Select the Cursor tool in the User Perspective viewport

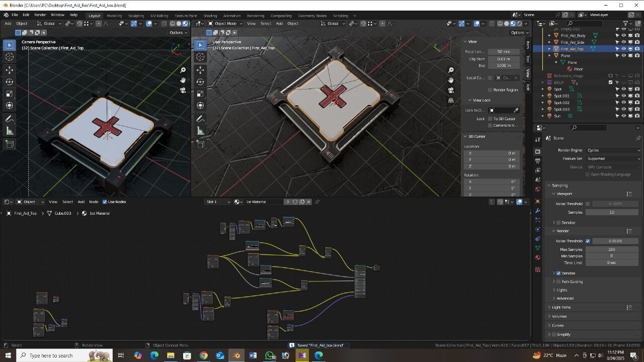(201, 57)
